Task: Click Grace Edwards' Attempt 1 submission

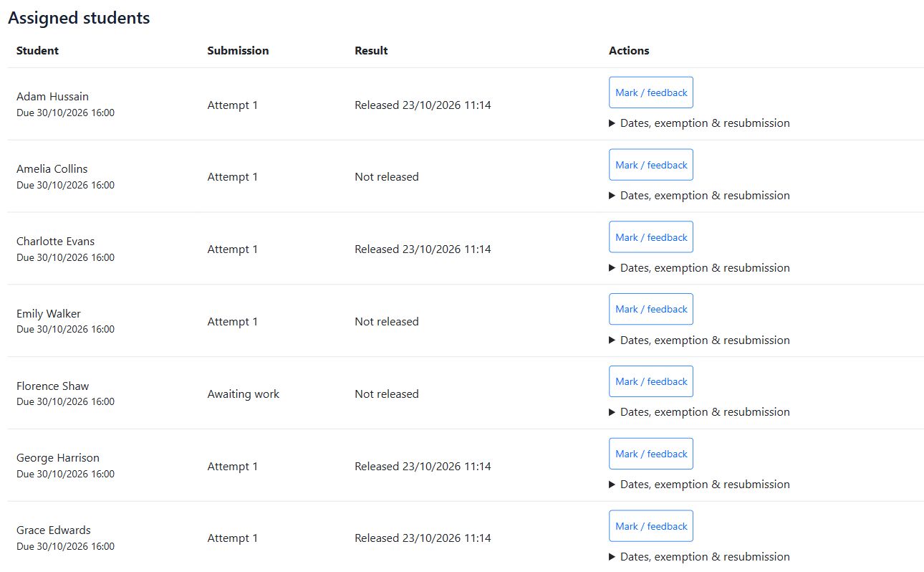Action: [x=233, y=538]
